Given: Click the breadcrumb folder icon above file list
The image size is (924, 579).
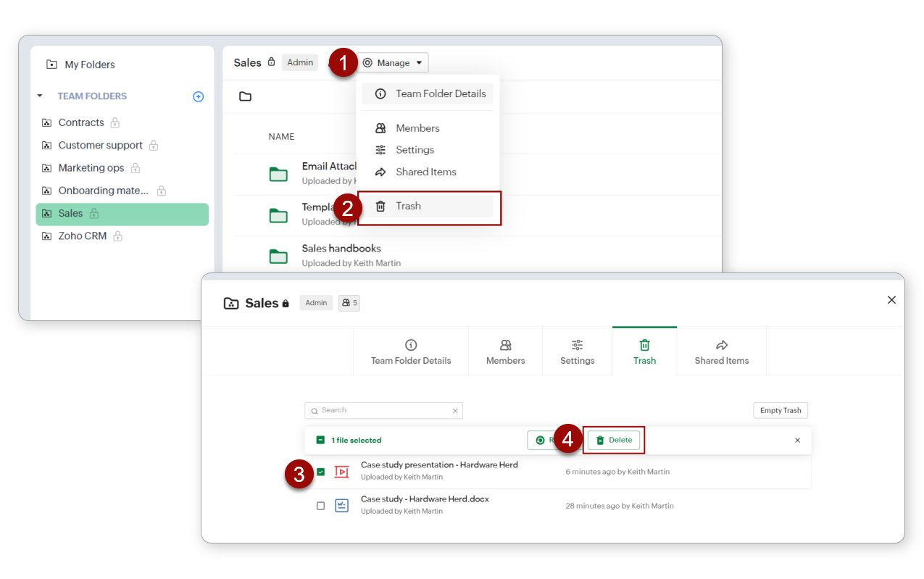Looking at the screenshot, I should point(246,96).
